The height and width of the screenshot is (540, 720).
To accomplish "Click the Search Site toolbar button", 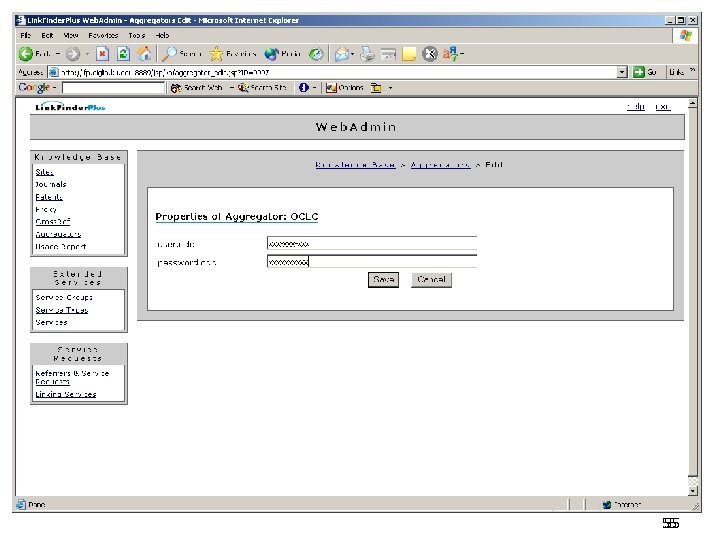I will pos(262,88).
